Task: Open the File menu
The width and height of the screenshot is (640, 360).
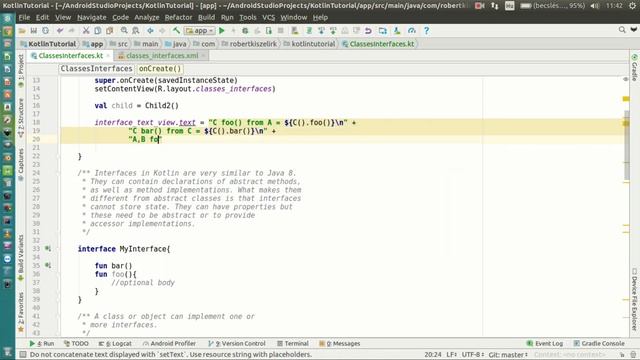Action: pos(24,18)
